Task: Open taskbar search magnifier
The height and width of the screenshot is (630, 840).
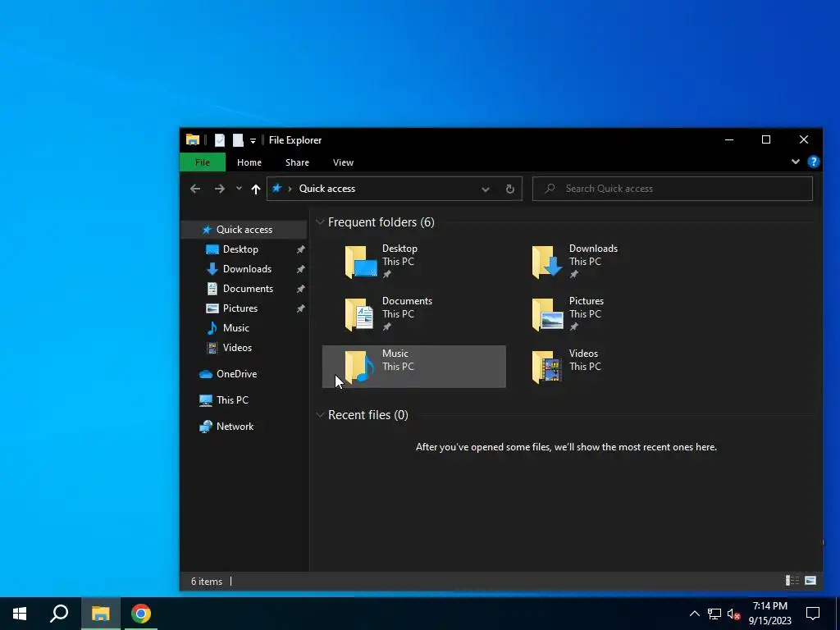Action: (59, 614)
